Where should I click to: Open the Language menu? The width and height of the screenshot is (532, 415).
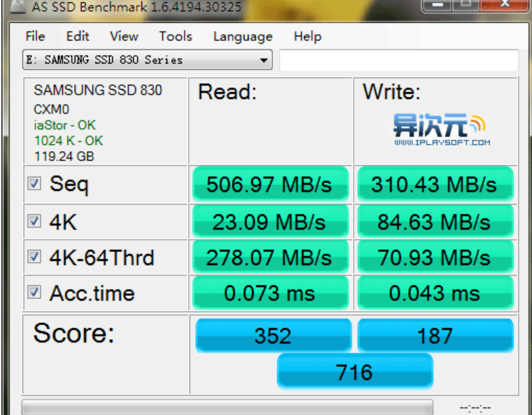242,36
